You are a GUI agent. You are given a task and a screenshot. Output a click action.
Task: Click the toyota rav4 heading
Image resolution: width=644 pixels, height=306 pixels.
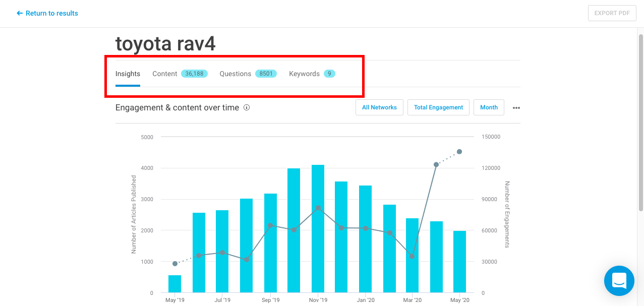click(165, 44)
